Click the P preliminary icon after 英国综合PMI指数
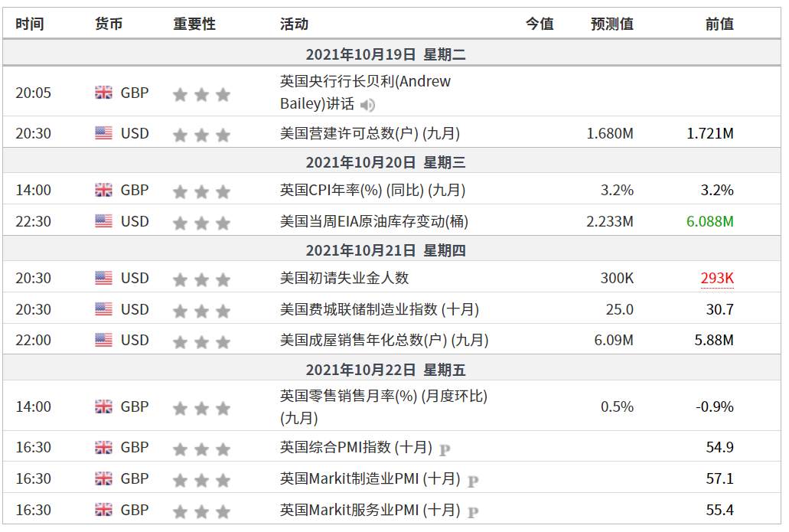The width and height of the screenshot is (789, 532). pos(445,449)
